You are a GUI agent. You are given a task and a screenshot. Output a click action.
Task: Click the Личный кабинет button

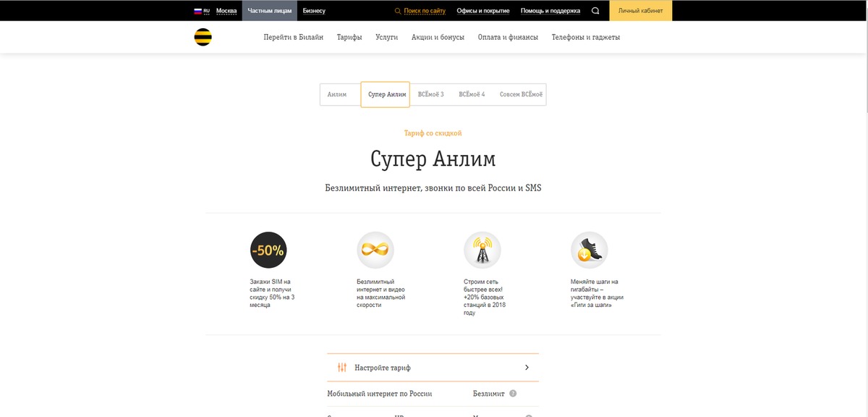tap(640, 11)
